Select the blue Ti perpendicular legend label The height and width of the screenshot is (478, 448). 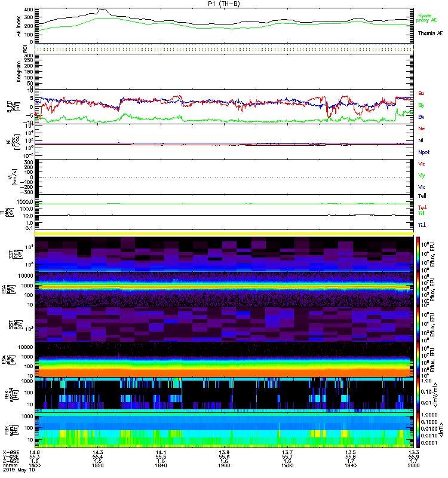tap(422, 225)
